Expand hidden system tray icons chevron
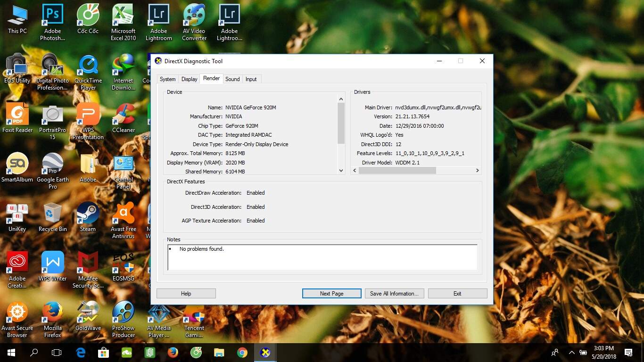This screenshot has width=644, height=362. click(x=572, y=353)
